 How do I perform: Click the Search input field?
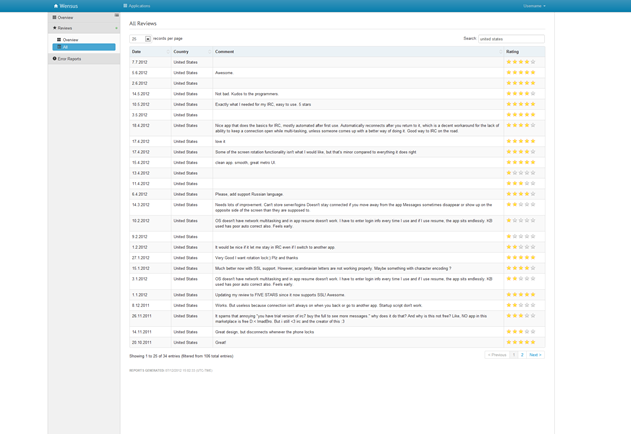(510, 39)
